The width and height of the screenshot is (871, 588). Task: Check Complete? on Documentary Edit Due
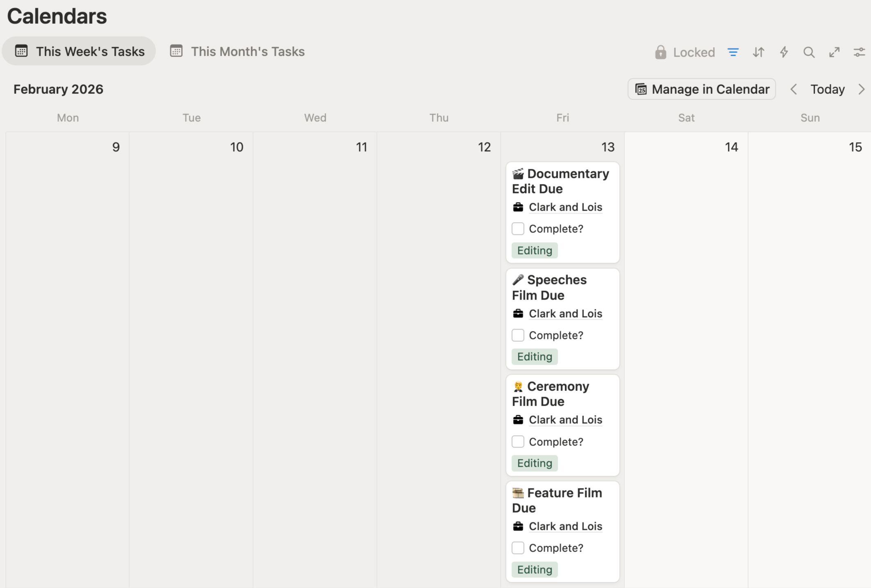(x=518, y=229)
